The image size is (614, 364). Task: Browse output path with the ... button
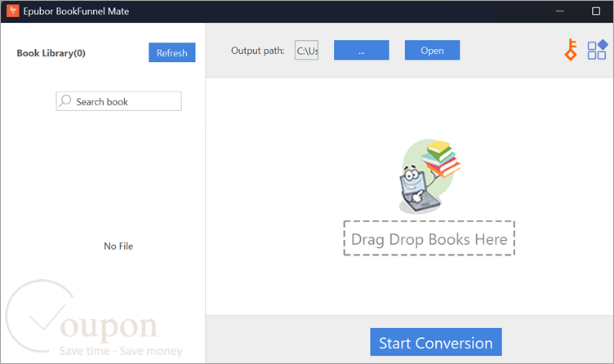362,50
